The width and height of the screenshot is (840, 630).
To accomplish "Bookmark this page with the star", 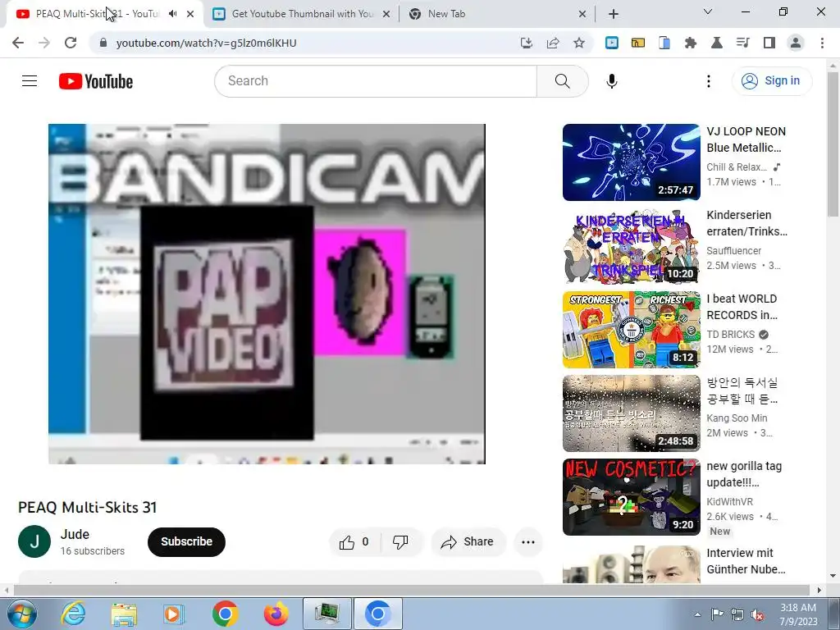I will 579,43.
